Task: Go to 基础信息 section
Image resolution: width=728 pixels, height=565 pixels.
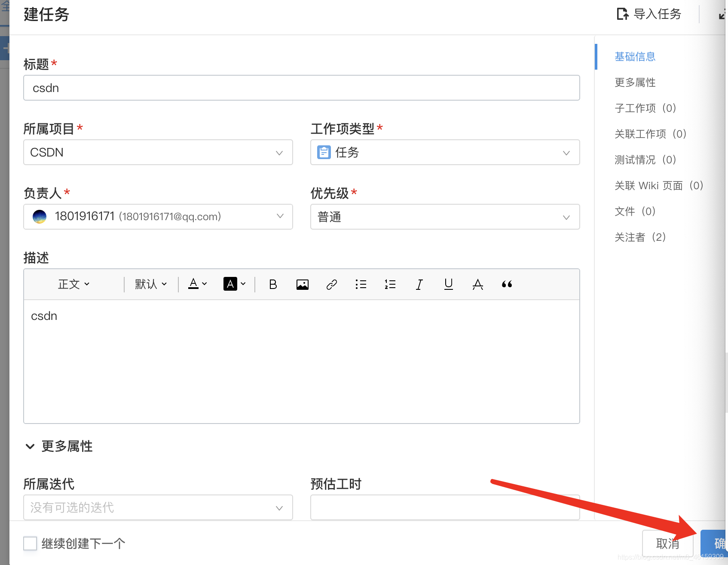Action: (635, 57)
